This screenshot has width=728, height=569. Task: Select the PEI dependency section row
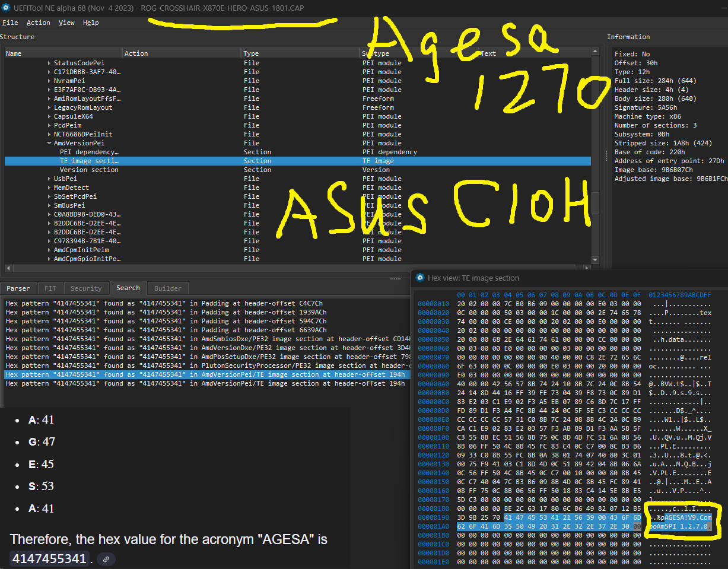89,152
